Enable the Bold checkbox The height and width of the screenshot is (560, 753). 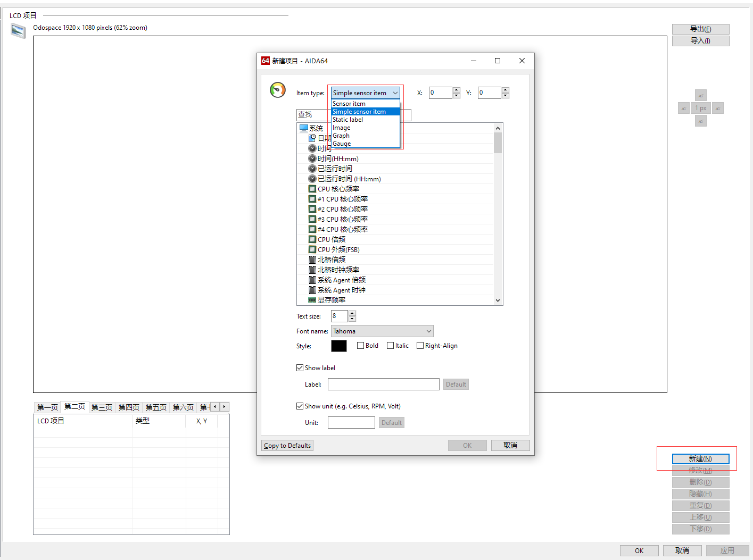(360, 346)
